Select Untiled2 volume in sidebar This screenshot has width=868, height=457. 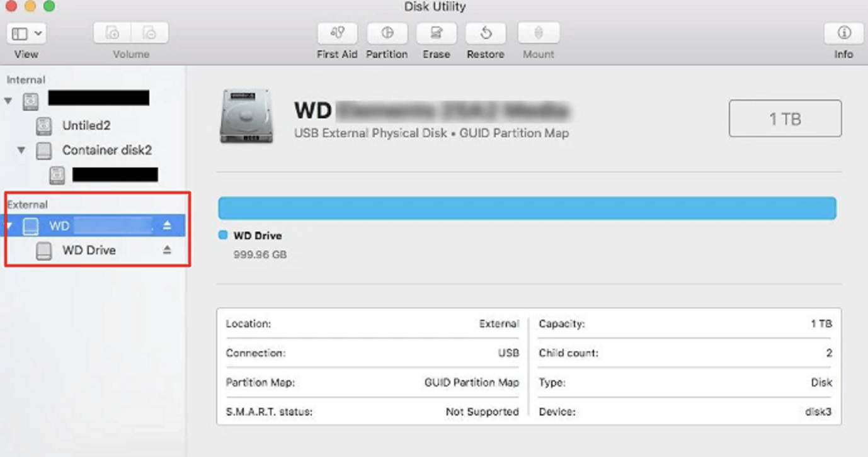86,125
